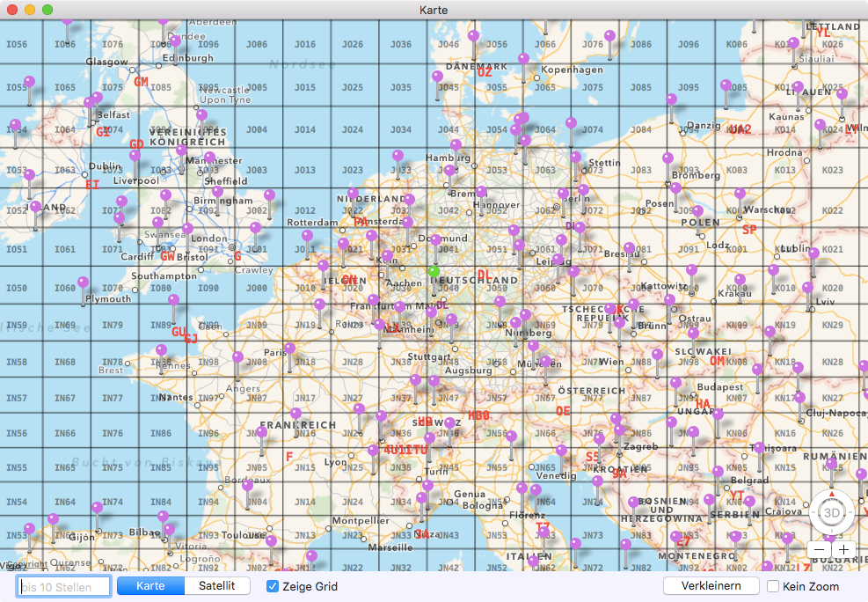The width and height of the screenshot is (868, 602).
Task: Click the purple pin above Plymouth
Action: click(83, 283)
